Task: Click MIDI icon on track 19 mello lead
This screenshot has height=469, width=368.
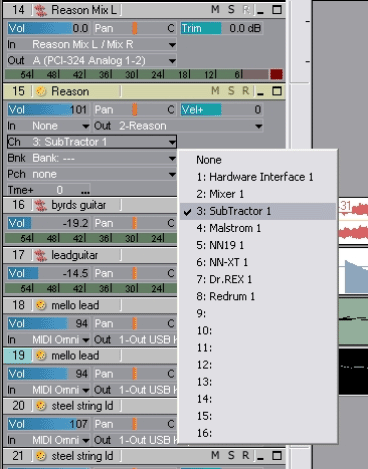Action: (41, 356)
